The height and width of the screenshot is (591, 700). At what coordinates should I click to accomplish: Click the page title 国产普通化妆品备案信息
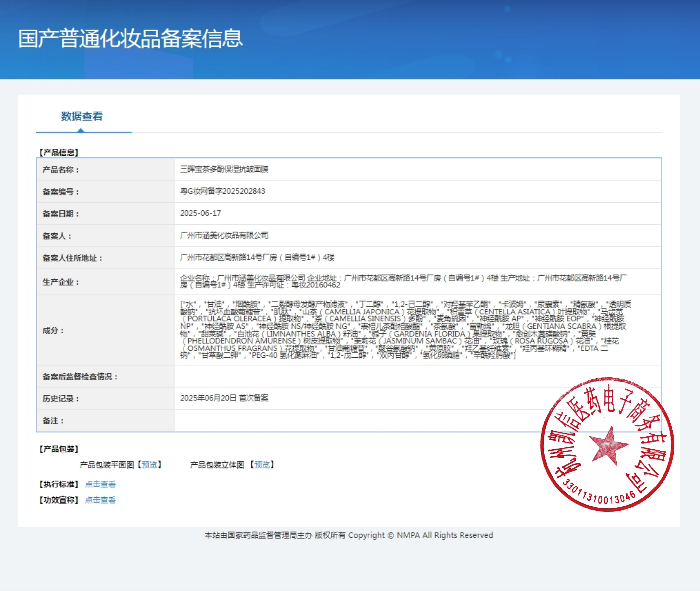(130, 38)
